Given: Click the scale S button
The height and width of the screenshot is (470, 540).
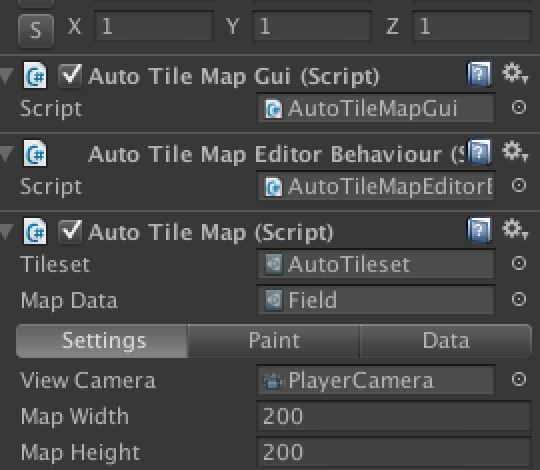Looking at the screenshot, I should [x=36, y=30].
